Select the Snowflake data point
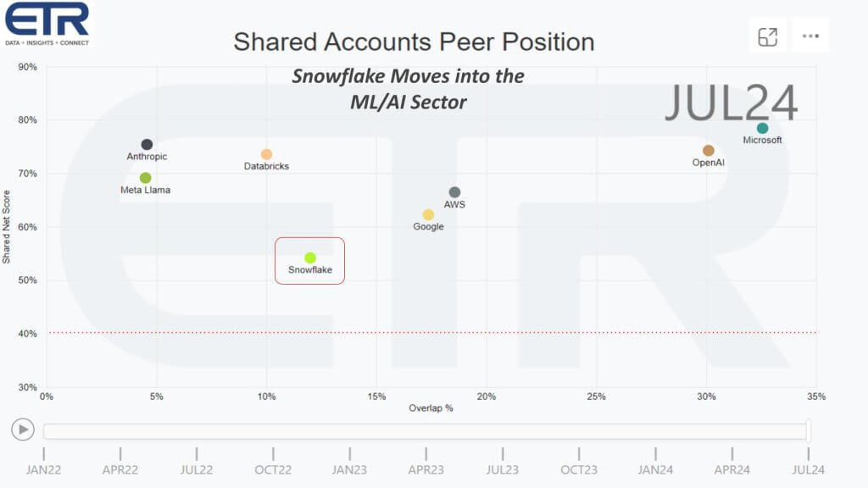This screenshot has width=868, height=488. tap(310, 258)
